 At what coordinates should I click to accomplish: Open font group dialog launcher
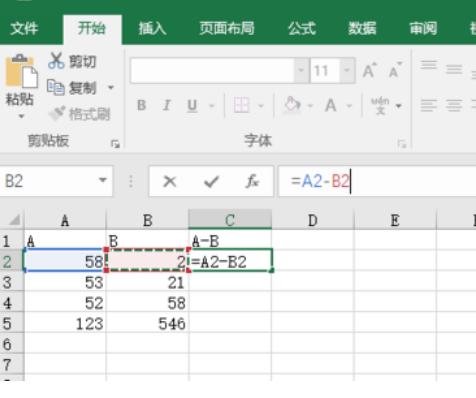pos(402,144)
